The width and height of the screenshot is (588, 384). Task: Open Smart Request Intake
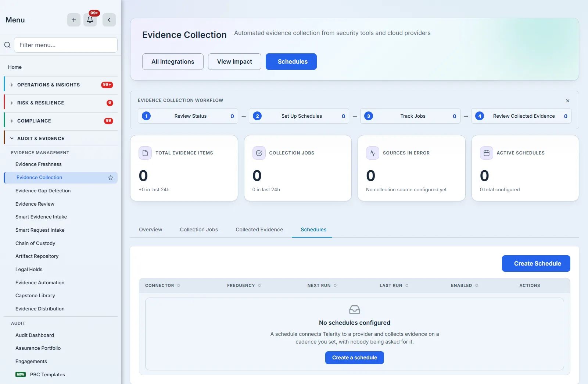[x=61, y=230]
